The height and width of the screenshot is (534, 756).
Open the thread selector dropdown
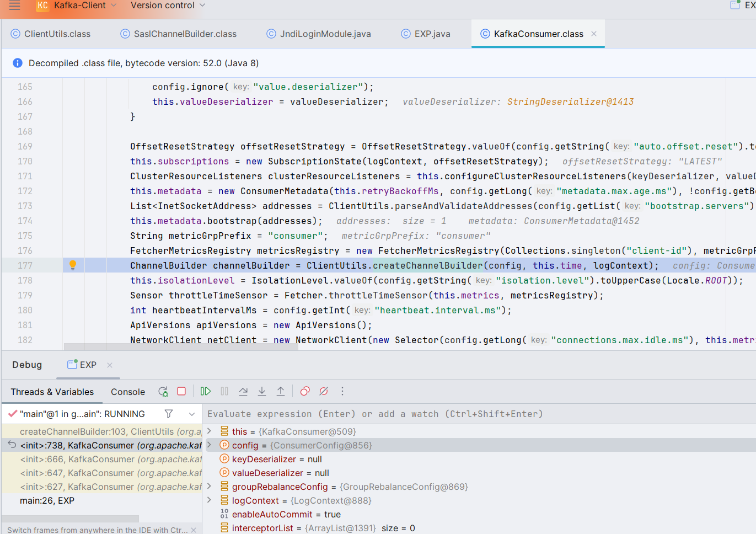[192, 414]
